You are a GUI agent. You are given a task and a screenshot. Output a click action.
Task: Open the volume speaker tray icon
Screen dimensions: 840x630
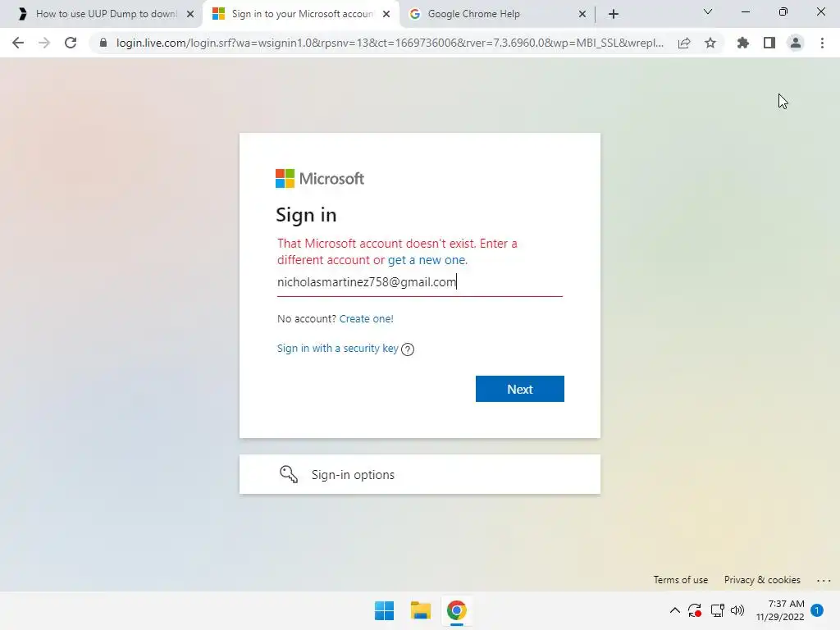pyautogui.click(x=737, y=610)
